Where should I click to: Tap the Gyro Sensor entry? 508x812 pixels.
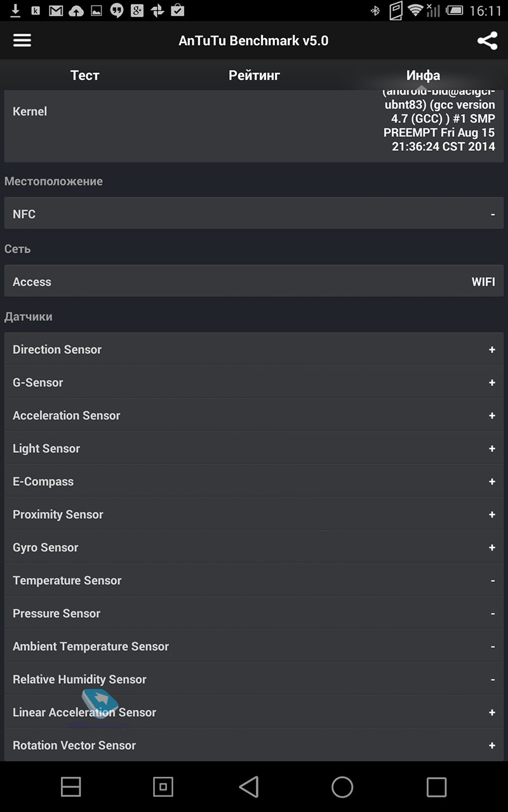tap(254, 547)
